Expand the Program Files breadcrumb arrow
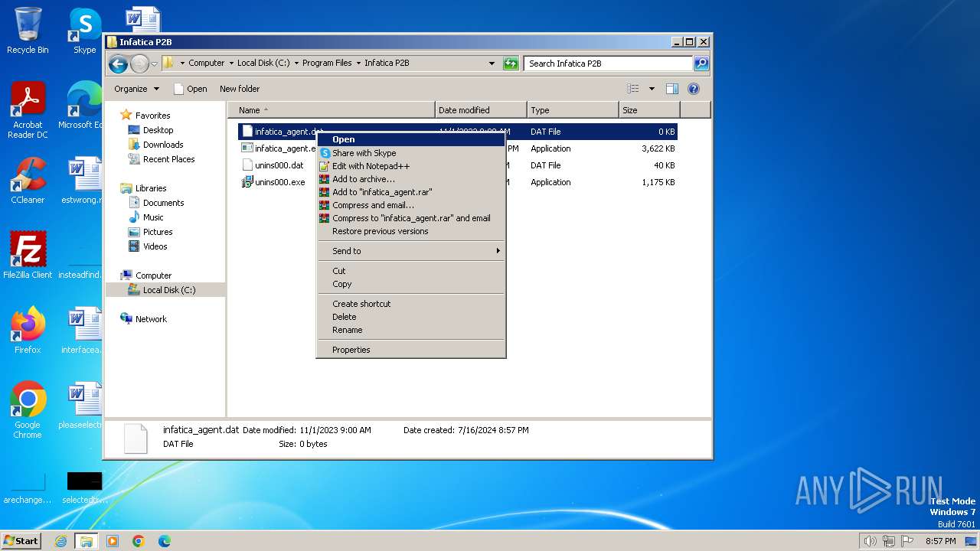980x551 pixels. 358,64
